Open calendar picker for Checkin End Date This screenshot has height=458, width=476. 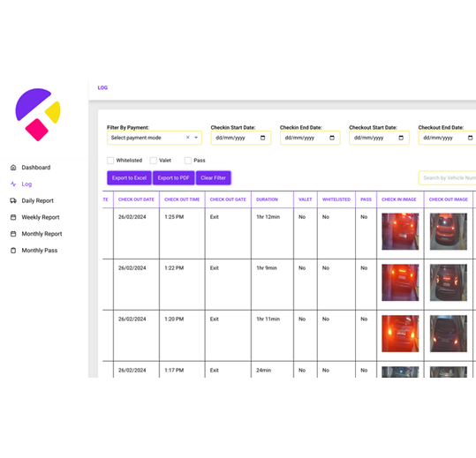click(x=332, y=138)
